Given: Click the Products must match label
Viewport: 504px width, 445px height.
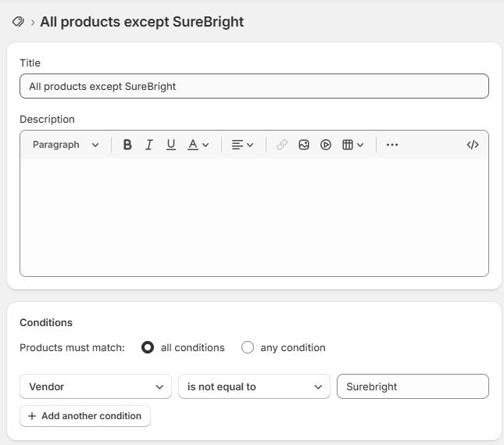Looking at the screenshot, I should point(72,347).
